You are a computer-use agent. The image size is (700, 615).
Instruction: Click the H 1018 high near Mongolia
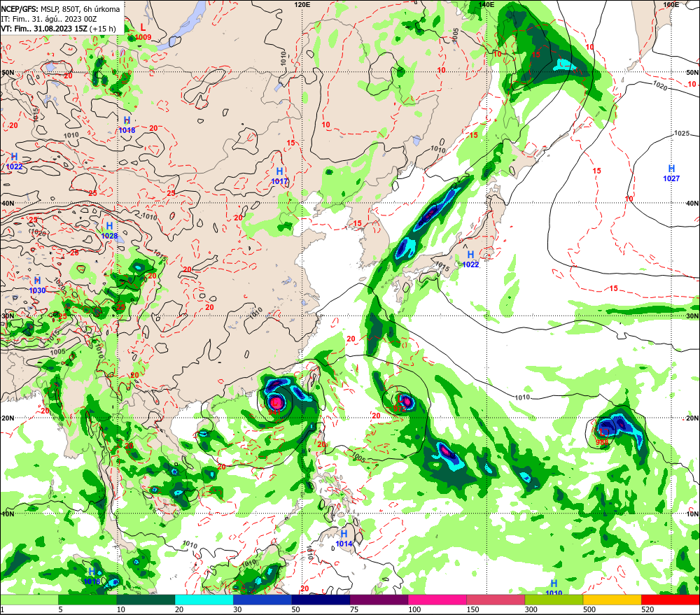tap(127, 125)
